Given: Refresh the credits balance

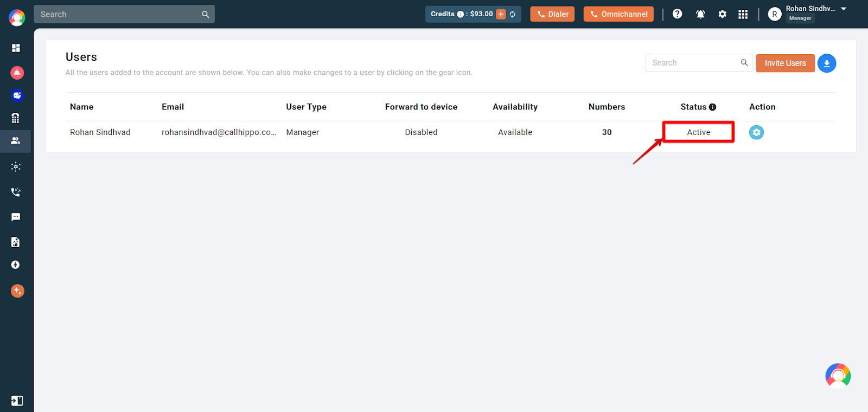Looking at the screenshot, I should pos(513,14).
